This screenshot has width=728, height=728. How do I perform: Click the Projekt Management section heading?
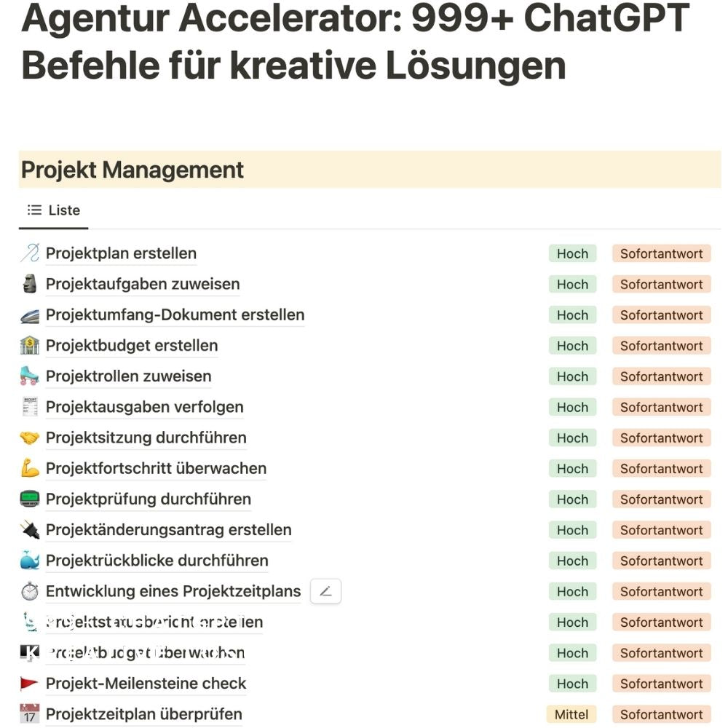point(132,170)
